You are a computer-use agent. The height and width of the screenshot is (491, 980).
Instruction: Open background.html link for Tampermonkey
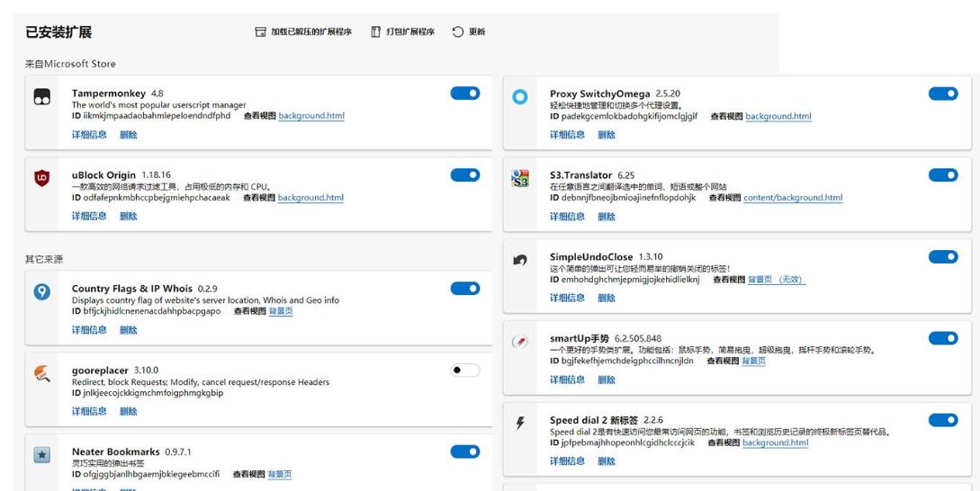click(311, 116)
